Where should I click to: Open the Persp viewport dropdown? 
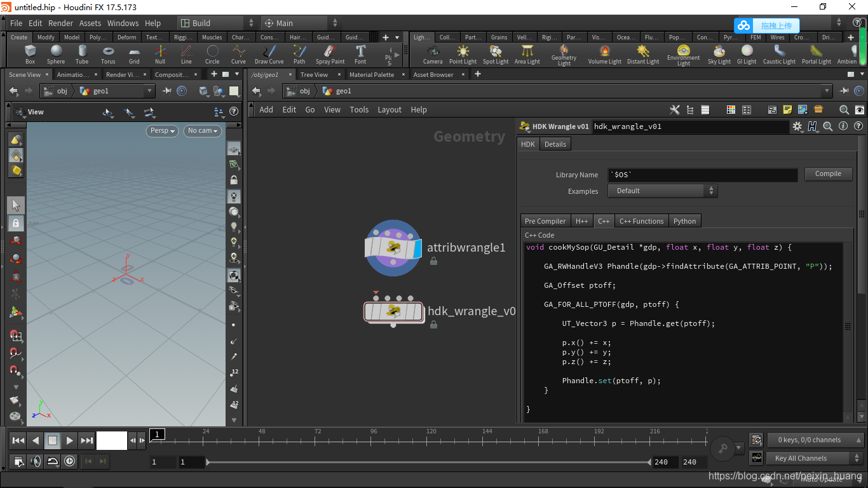pyautogui.click(x=163, y=131)
